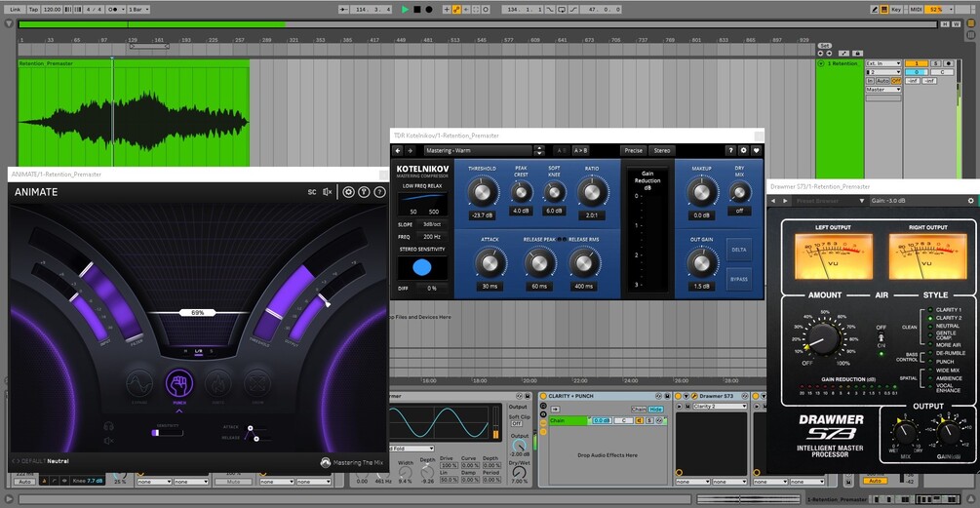The width and height of the screenshot is (980, 508).
Task: Toggle the Link sync button
Action: tap(16, 10)
